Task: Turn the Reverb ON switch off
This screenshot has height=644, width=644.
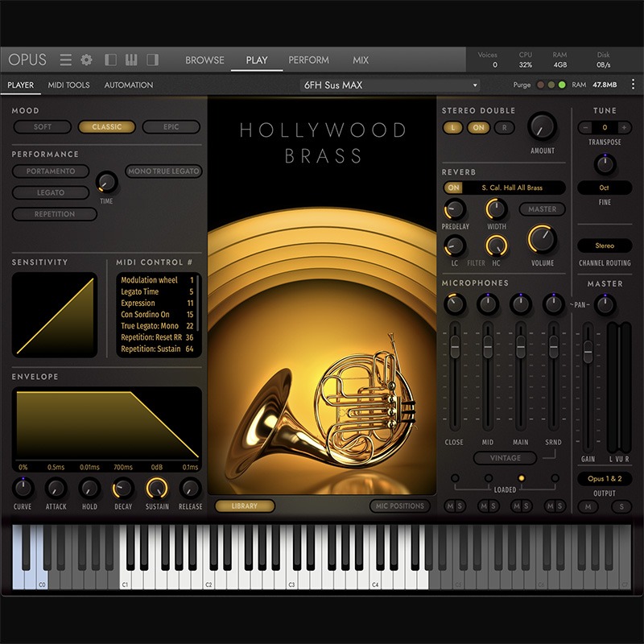Action: click(x=453, y=188)
